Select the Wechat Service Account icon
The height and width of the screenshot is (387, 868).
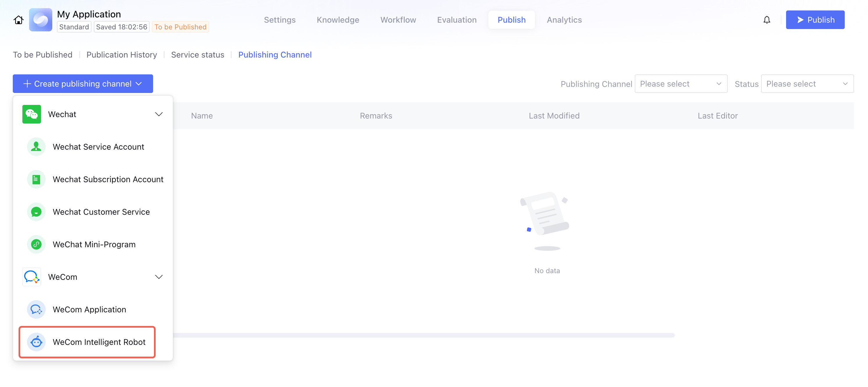(x=36, y=147)
